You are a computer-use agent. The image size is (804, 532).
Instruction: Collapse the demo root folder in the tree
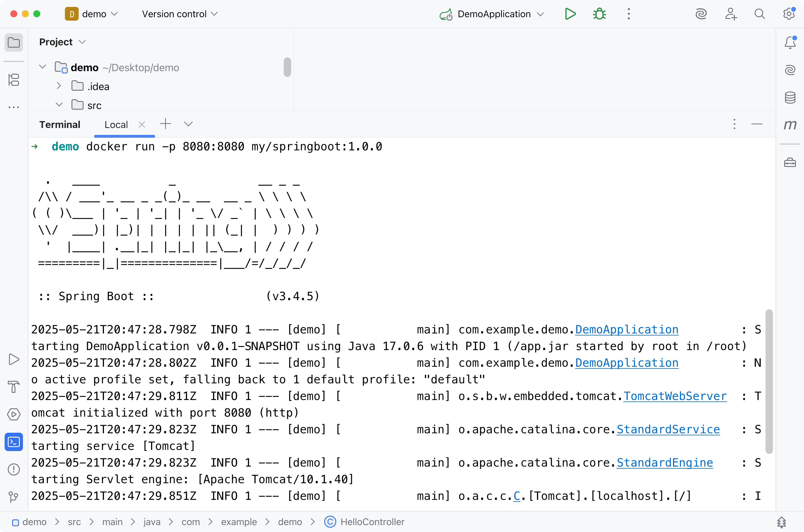tap(42, 67)
